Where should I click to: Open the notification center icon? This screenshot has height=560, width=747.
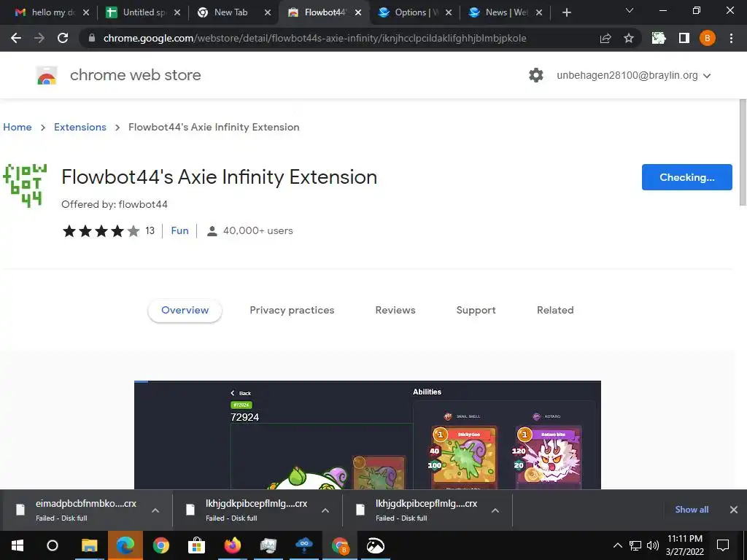pyautogui.click(x=723, y=545)
